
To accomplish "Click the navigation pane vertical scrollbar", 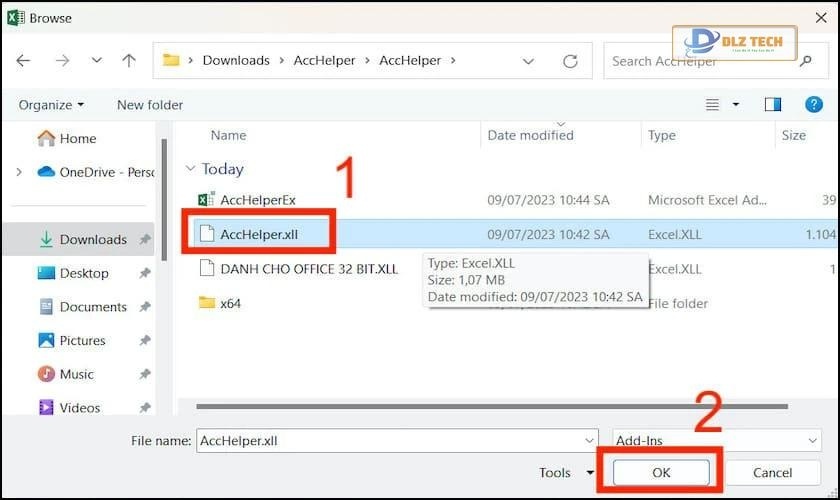I will [164, 200].
